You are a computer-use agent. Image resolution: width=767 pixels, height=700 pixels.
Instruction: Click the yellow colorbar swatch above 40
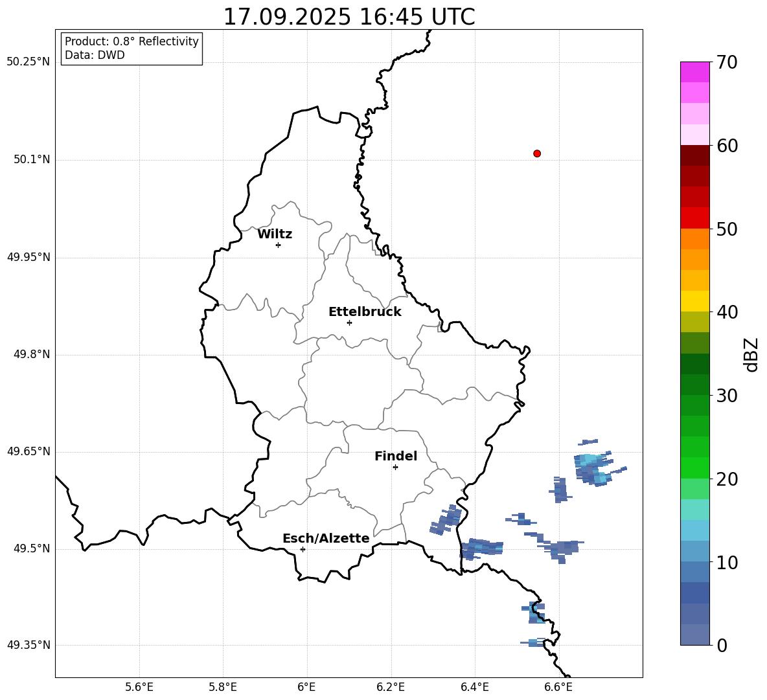694,301
